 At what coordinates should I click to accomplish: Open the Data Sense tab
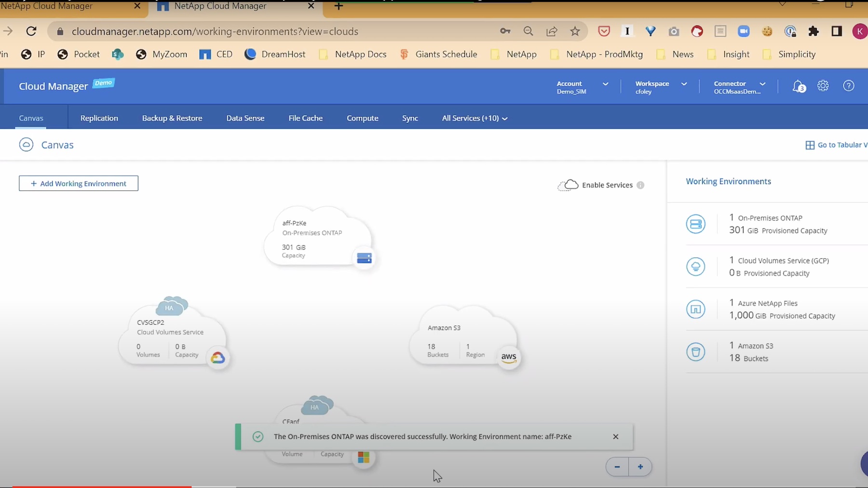(x=245, y=118)
